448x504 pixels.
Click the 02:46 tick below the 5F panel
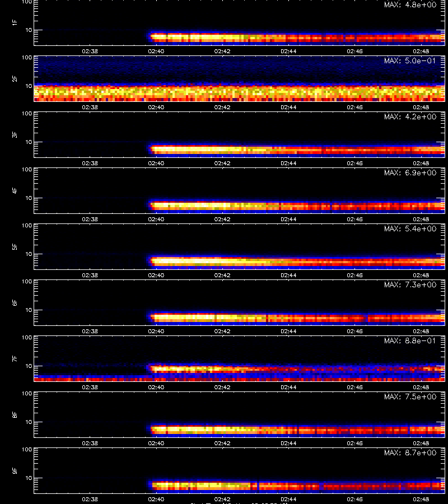tap(355, 275)
